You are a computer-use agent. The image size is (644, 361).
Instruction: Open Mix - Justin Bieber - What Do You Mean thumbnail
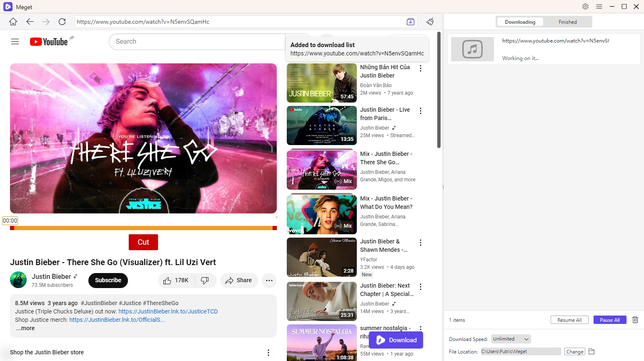(x=322, y=215)
